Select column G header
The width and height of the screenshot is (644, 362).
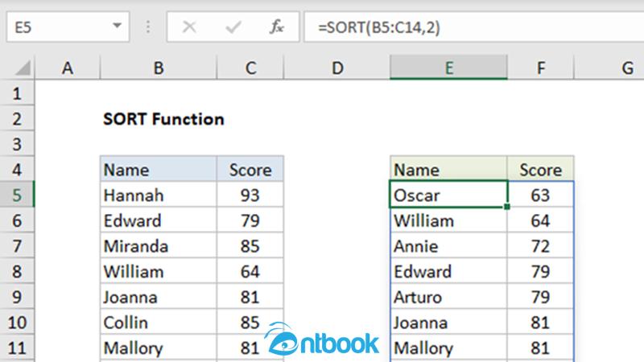609,68
